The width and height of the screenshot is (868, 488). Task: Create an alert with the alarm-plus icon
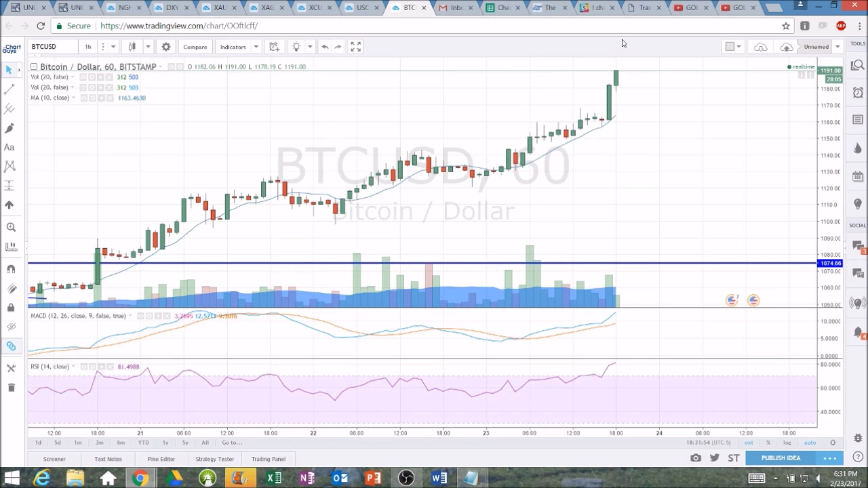[274, 47]
